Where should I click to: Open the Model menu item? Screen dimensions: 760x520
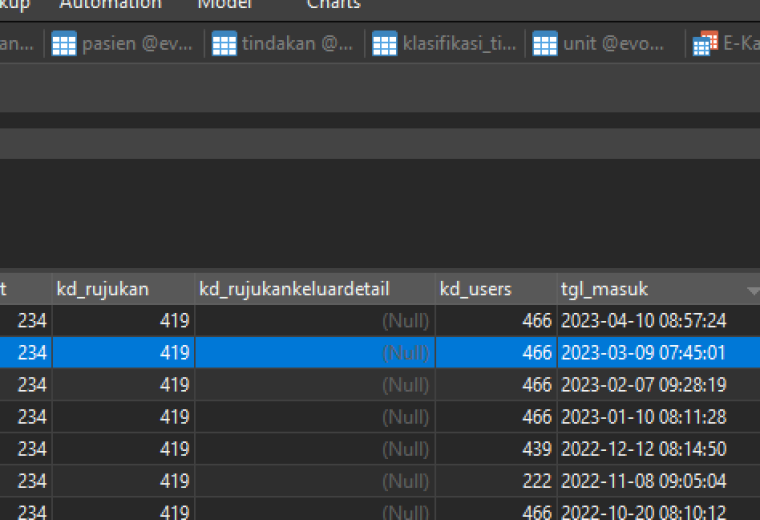[x=225, y=4]
